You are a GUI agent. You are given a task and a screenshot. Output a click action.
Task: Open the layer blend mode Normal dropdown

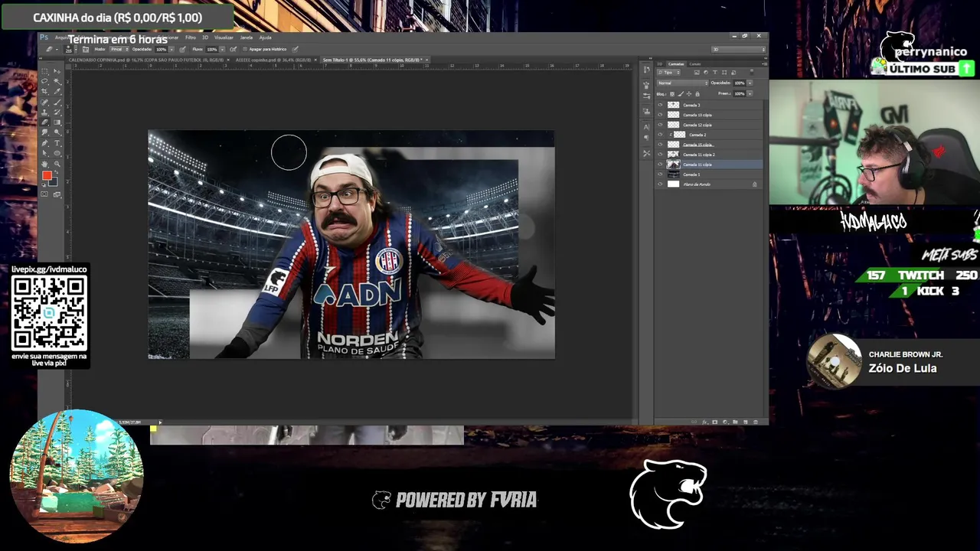tap(683, 83)
